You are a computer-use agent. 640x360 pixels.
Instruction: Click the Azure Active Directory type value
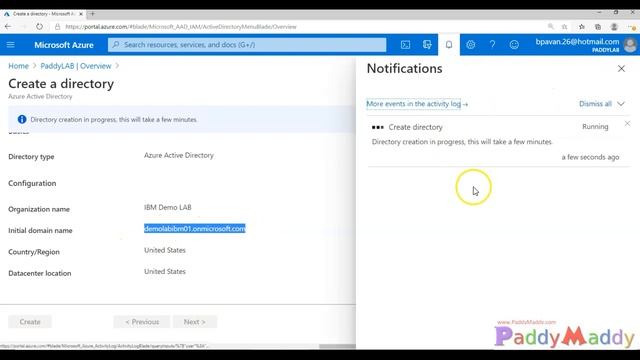point(179,155)
